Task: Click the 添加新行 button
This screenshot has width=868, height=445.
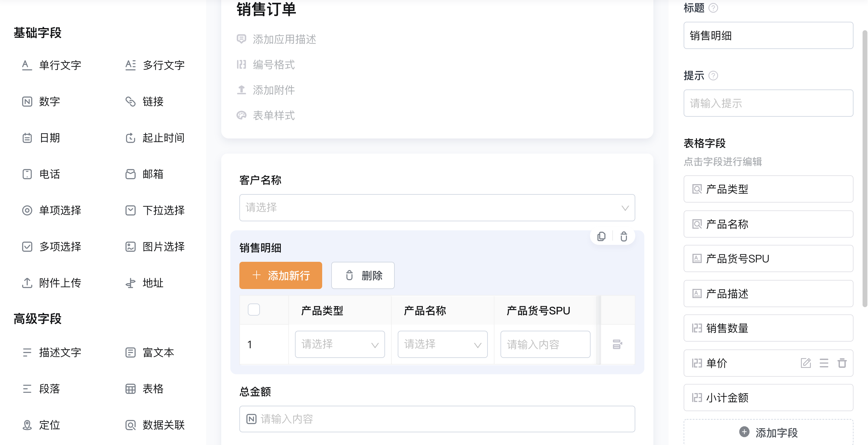Action: [280, 275]
